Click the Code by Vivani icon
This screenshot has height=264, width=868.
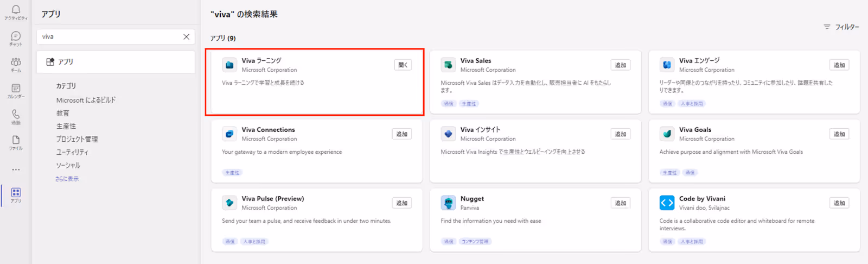pos(667,203)
